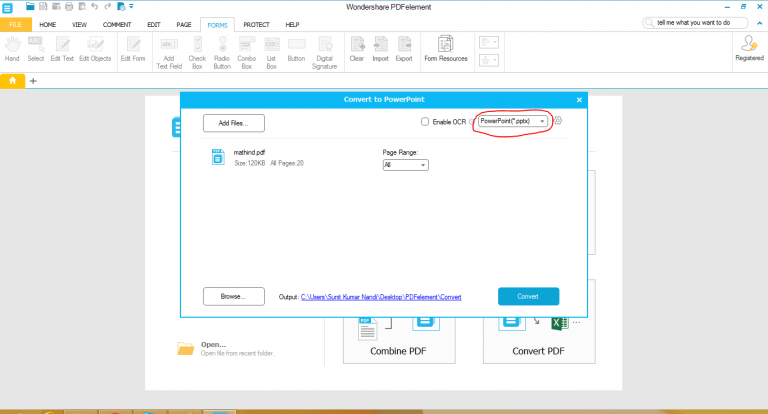Open Form Resources

click(x=446, y=49)
